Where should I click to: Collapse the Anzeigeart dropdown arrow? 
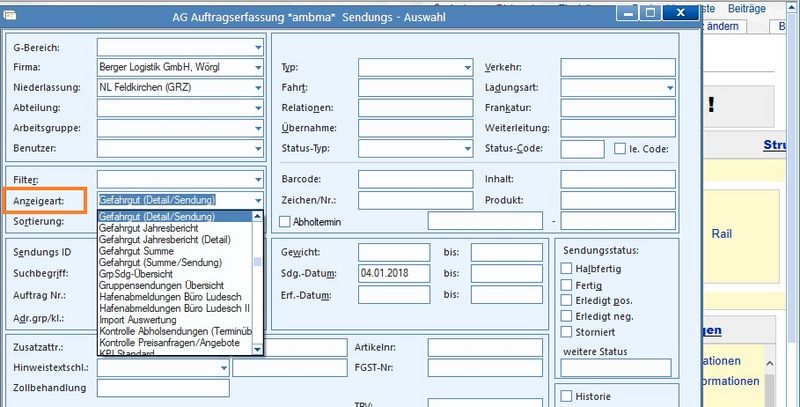258,200
